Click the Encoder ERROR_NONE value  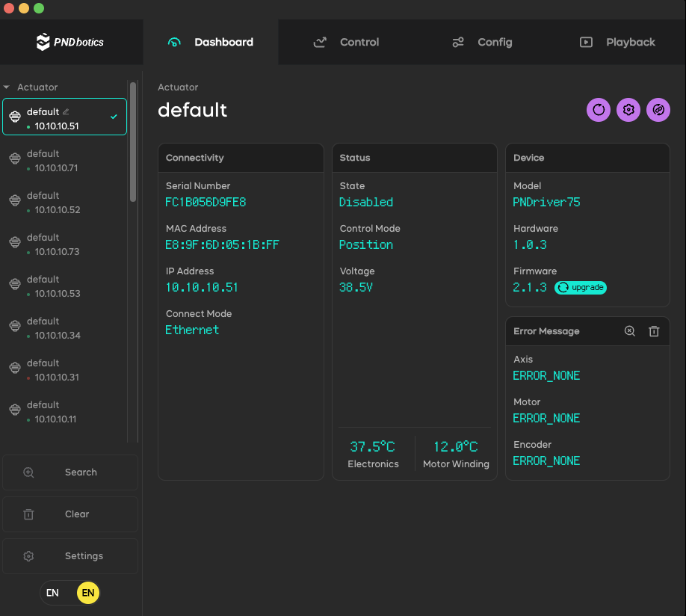[546, 461]
